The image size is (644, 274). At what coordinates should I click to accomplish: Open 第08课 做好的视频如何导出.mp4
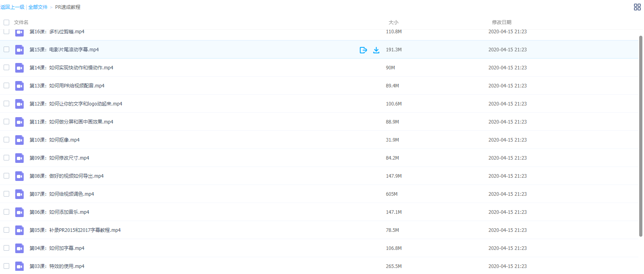pos(66,176)
